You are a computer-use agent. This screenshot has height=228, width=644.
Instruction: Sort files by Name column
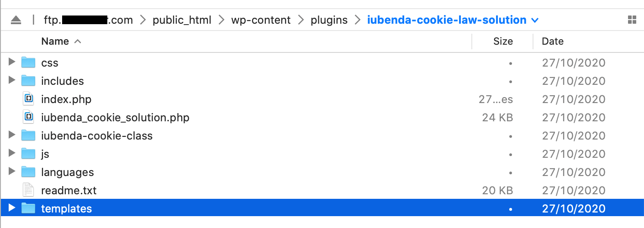55,41
